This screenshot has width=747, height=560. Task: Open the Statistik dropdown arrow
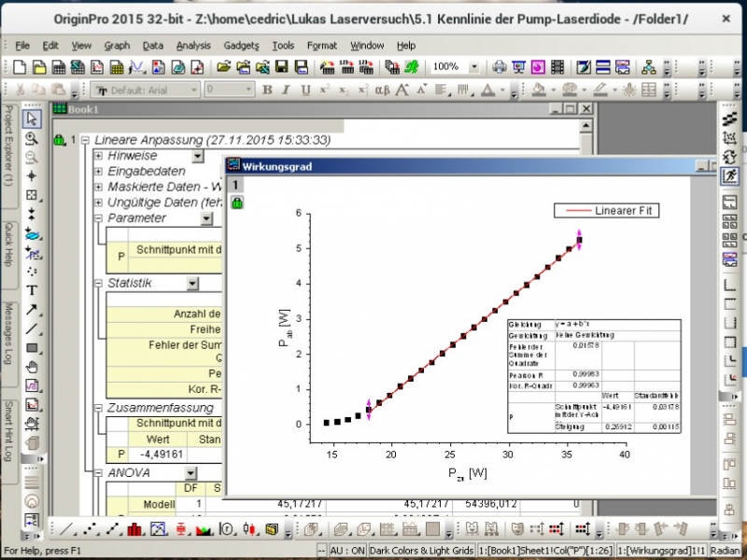pyautogui.click(x=192, y=284)
